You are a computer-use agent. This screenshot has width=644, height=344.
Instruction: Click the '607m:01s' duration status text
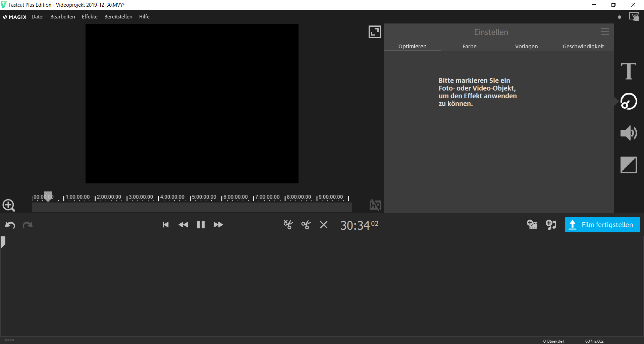[x=594, y=341]
